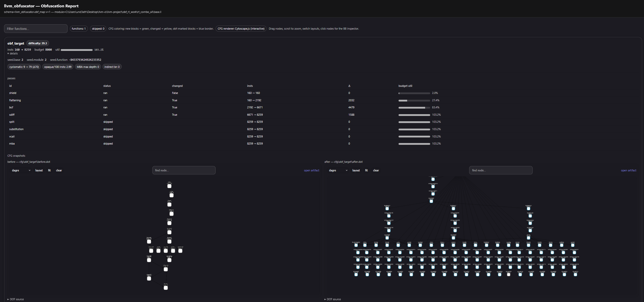
Task: Expand DOT source under the after graph
Action: pyautogui.click(x=333, y=299)
